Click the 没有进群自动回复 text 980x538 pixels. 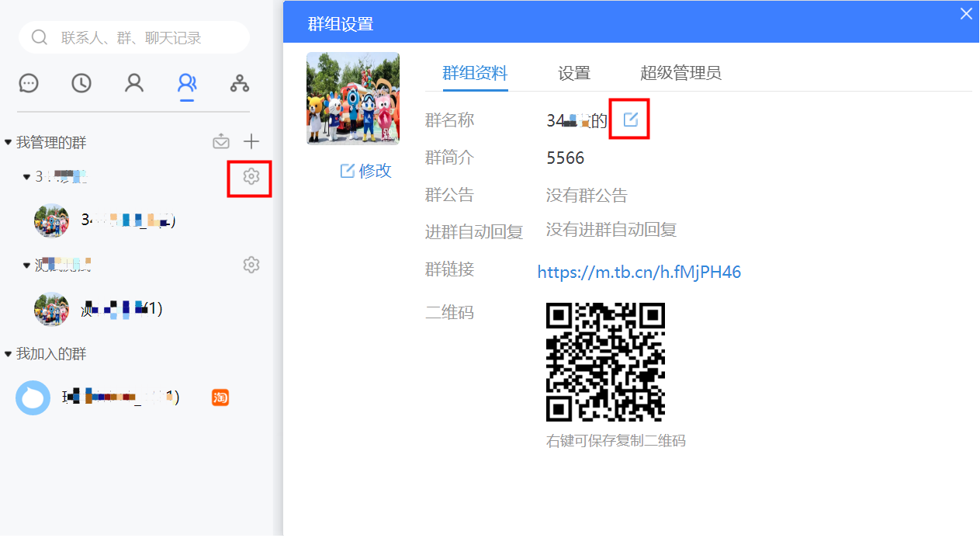611,229
